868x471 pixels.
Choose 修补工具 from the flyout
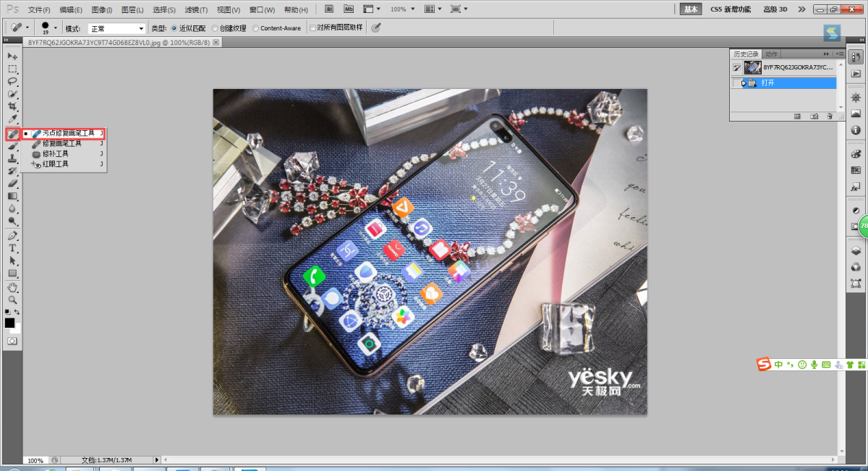pyautogui.click(x=56, y=154)
